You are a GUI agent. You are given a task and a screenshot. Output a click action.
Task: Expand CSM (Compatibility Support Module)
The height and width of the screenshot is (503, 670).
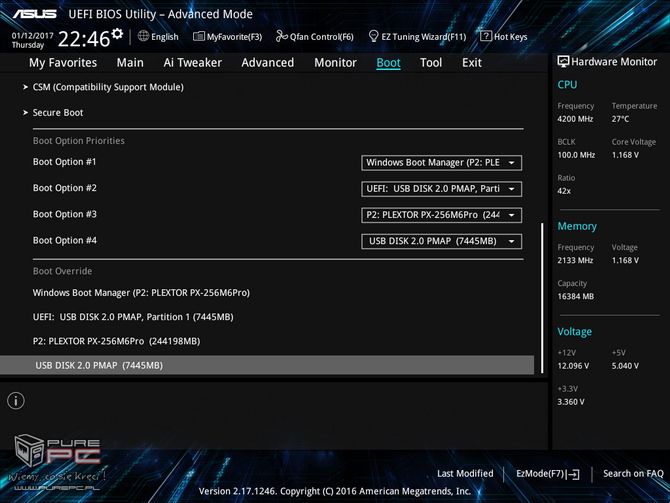pyautogui.click(x=108, y=87)
